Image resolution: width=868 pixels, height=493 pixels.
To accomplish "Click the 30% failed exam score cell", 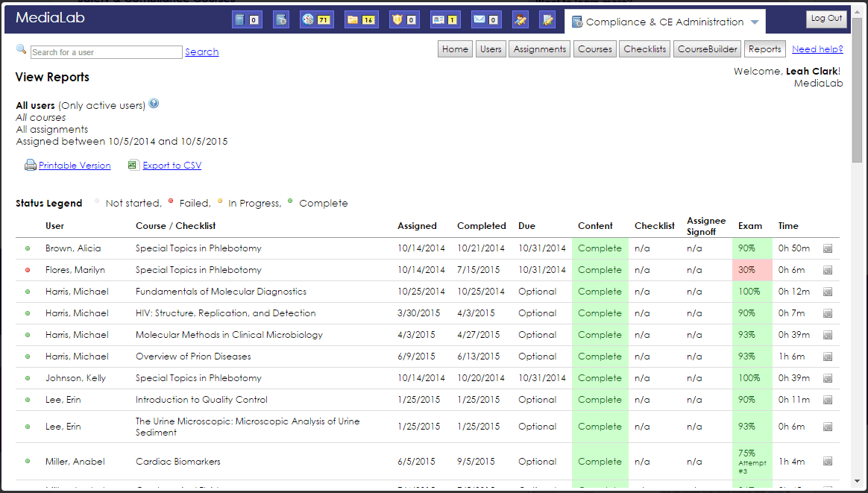I will [752, 270].
